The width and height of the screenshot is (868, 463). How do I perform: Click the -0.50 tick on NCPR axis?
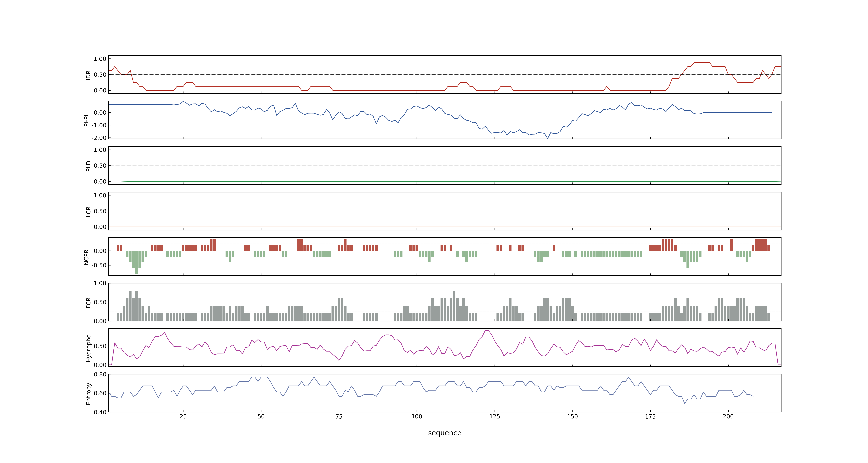coord(99,265)
